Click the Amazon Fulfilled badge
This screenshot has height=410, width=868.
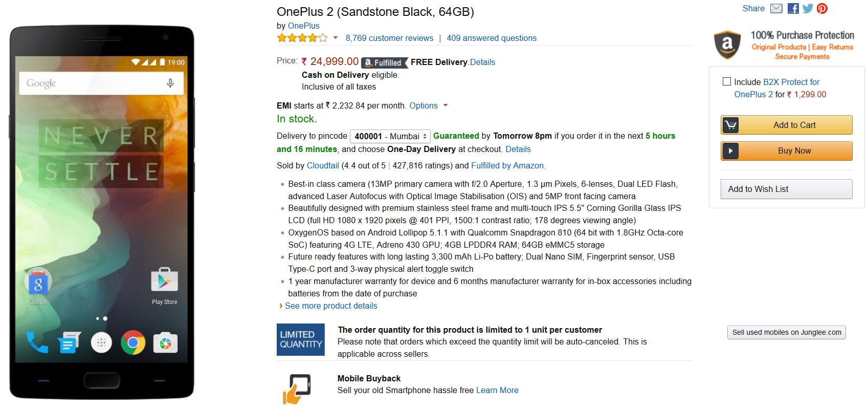(x=384, y=62)
